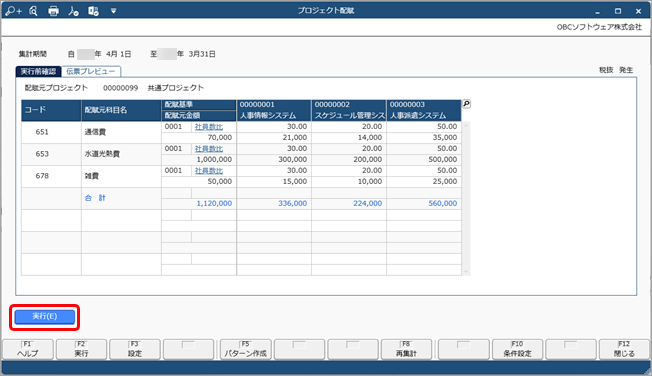Click the magnifier-plus zoom icon in title bar
This screenshot has height=376, width=652.
coord(13,11)
